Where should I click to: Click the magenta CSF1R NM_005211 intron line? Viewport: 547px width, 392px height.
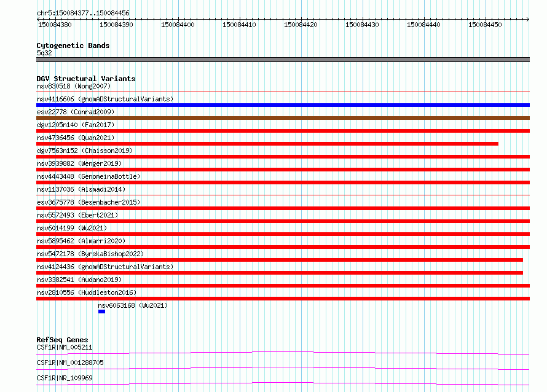coord(283,352)
